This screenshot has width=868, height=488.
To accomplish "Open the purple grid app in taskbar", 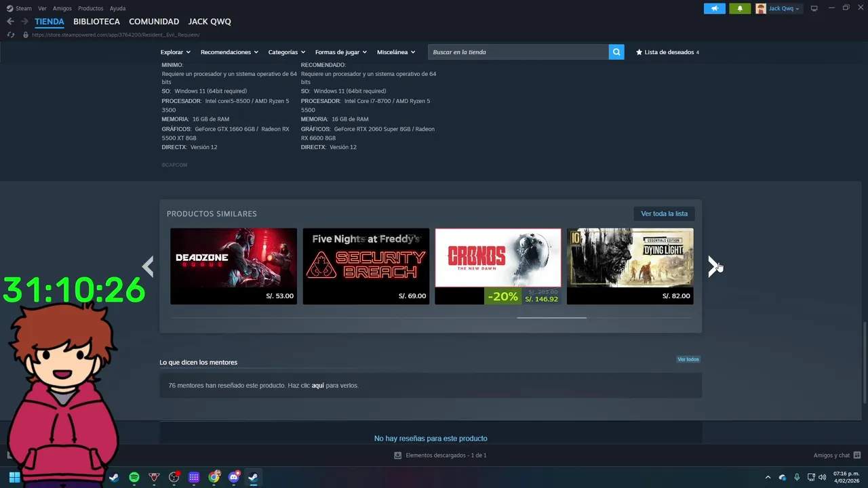I will point(194,477).
